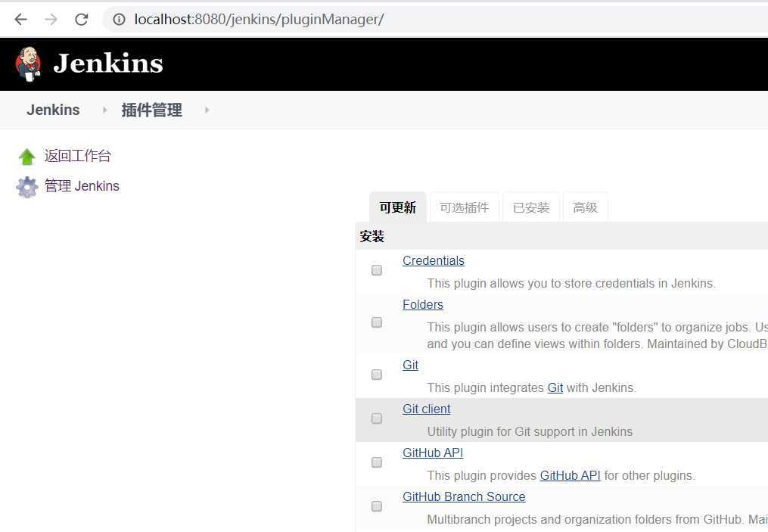This screenshot has height=532, width=768.
Task: Open Jenkins breadcrumb link
Action: (x=53, y=110)
